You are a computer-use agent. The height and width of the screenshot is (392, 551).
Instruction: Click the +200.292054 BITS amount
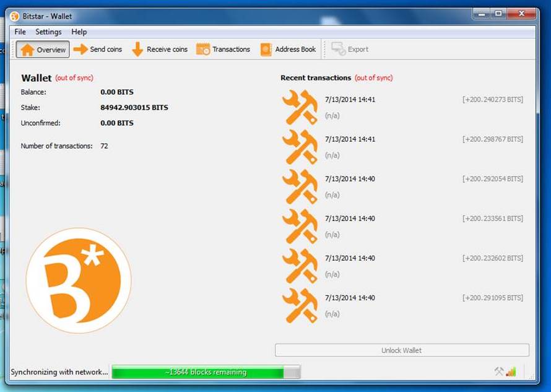tap(493, 179)
